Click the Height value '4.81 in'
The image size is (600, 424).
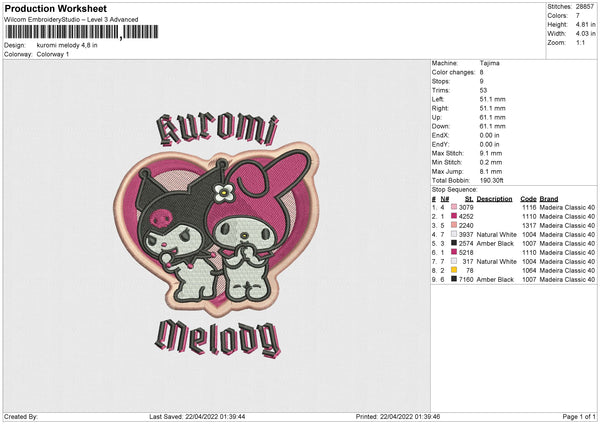pos(585,24)
